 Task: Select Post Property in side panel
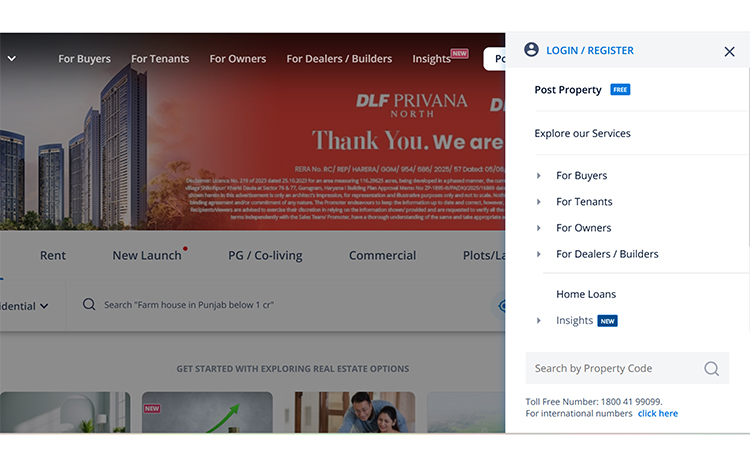(x=568, y=90)
